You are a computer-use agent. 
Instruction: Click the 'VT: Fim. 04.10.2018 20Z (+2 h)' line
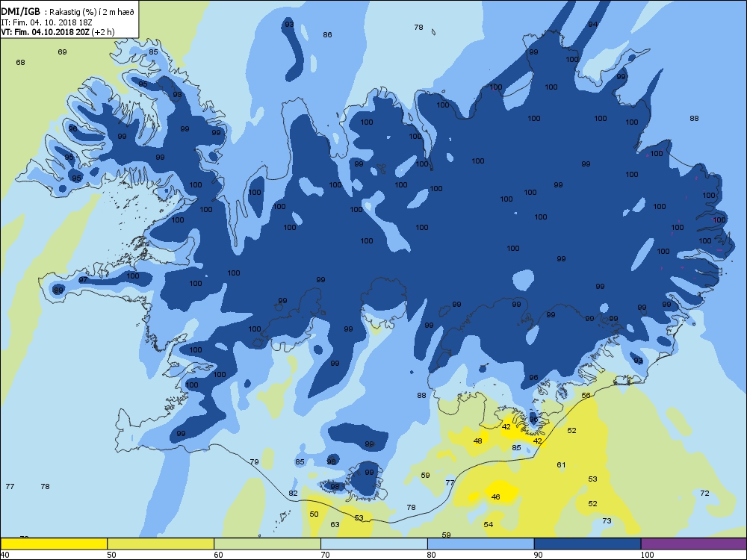(x=58, y=32)
